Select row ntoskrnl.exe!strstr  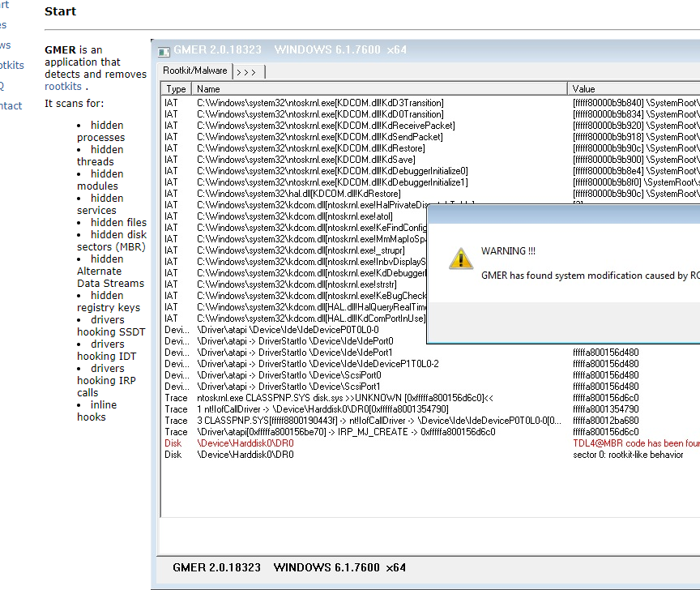pyautogui.click(x=294, y=284)
